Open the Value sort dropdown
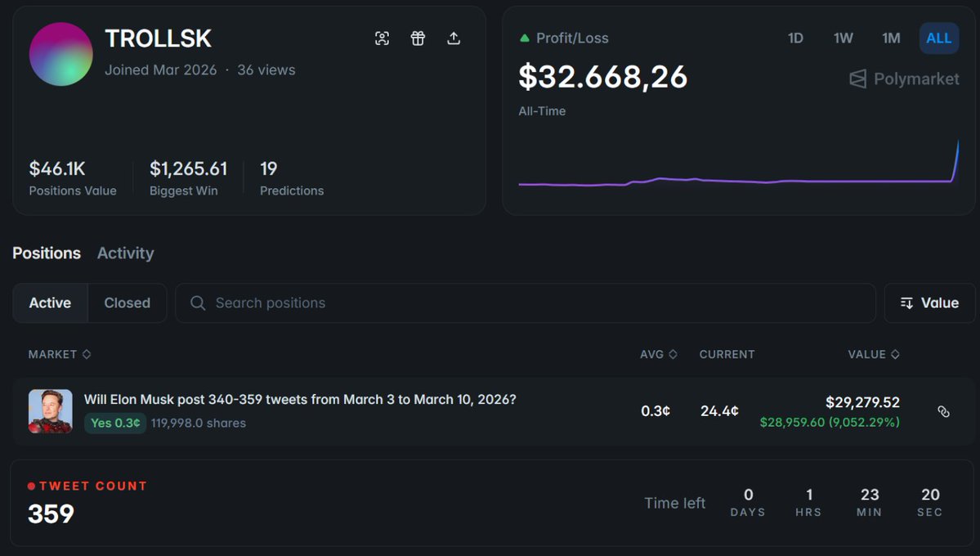This screenshot has width=980, height=556. [929, 303]
